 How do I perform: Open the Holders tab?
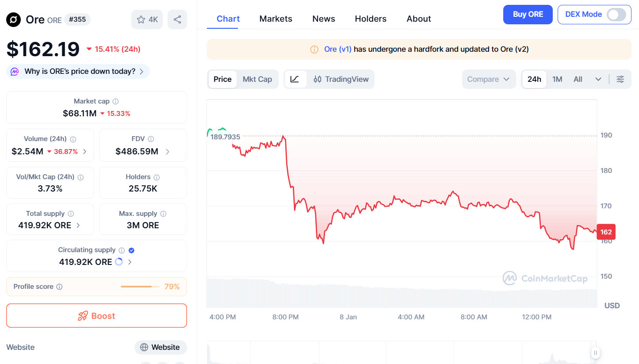click(x=371, y=19)
